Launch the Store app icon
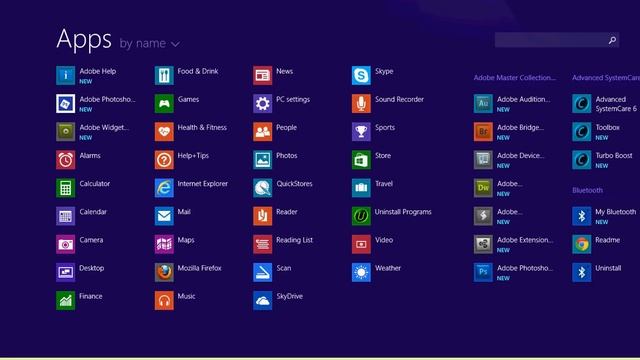This screenshot has height=360, width=640. [x=361, y=160]
